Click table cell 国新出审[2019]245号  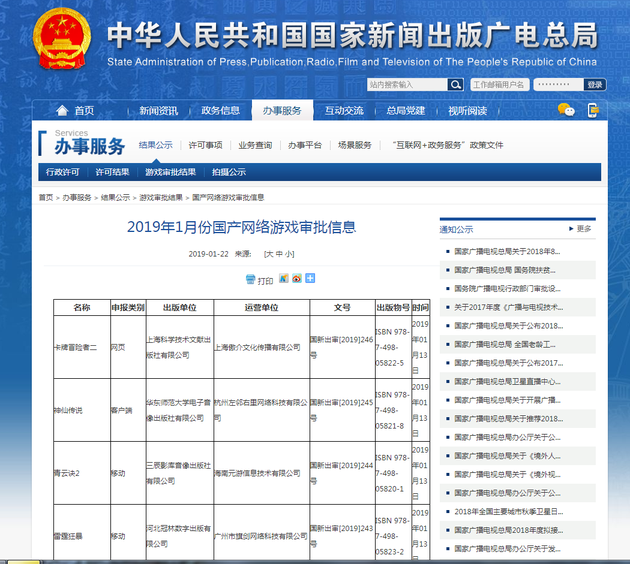342,410
